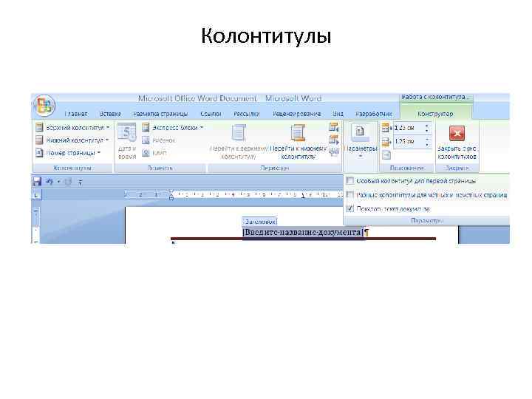
Task: Click the Колонтитулы group label
Action: (x=72, y=168)
